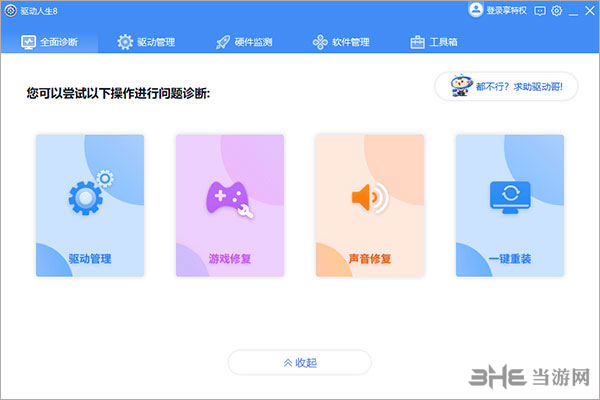Click the 游戏修复 label text

click(230, 259)
